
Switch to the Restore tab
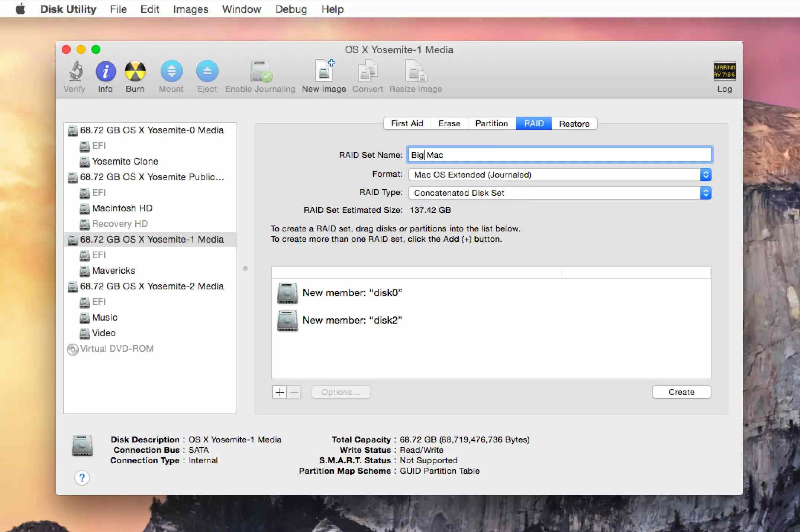click(x=573, y=123)
